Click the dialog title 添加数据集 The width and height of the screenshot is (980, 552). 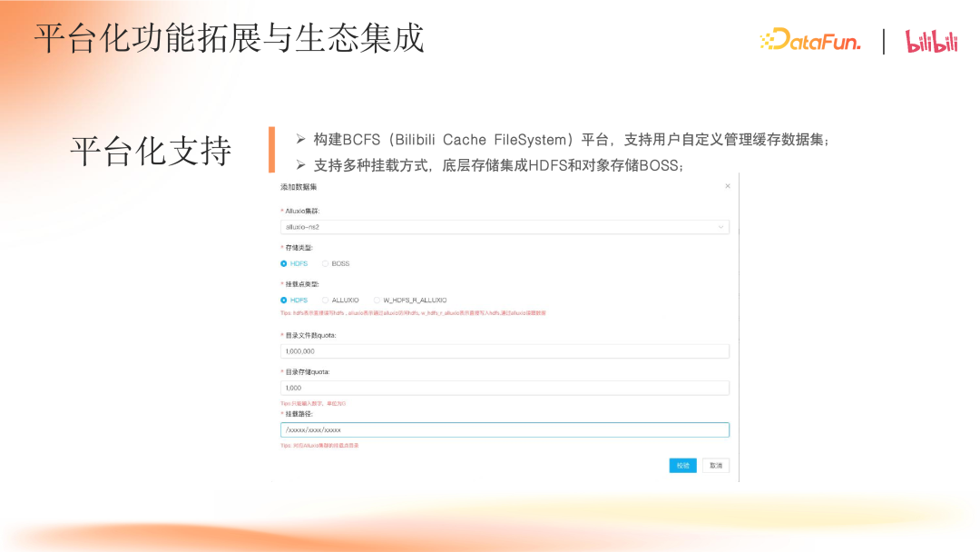299,187
